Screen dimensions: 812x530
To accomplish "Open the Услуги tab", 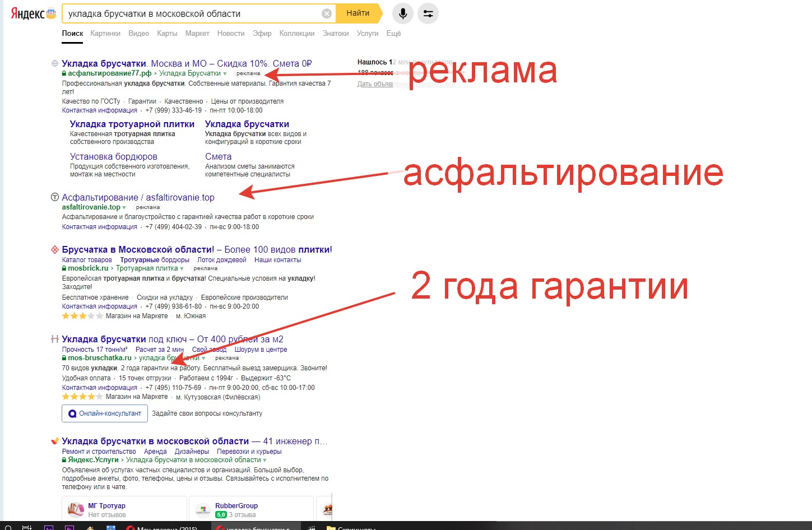I will (368, 34).
